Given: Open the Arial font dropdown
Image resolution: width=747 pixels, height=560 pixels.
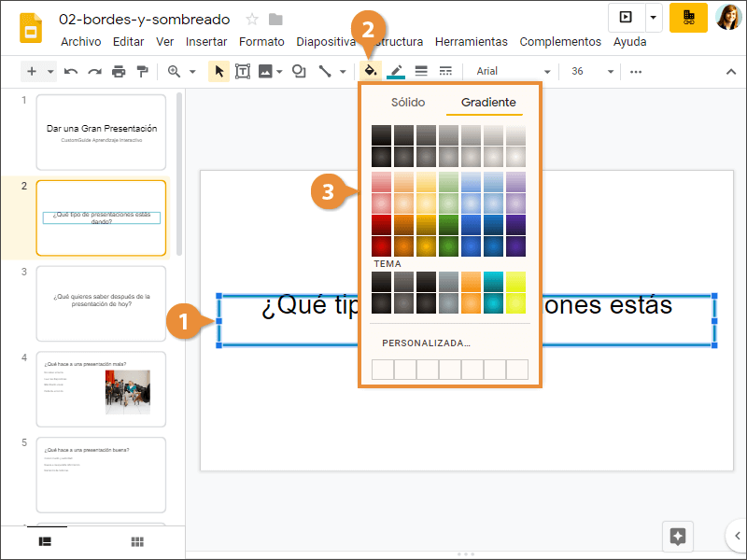Looking at the screenshot, I should (514, 72).
